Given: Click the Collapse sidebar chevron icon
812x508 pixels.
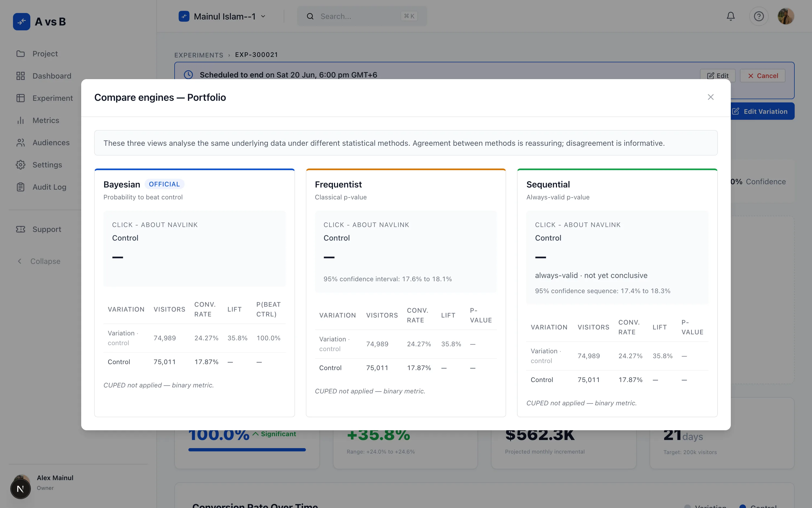Looking at the screenshot, I should click(x=19, y=261).
